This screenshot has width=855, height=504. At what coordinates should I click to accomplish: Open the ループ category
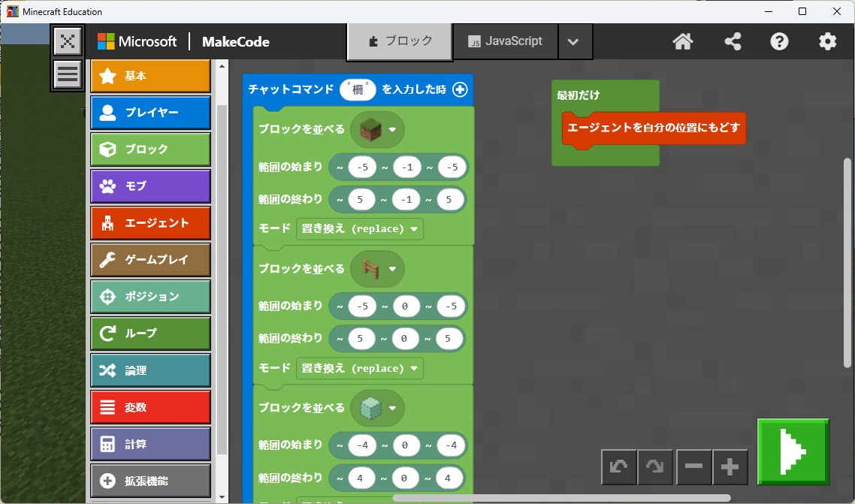(150, 333)
